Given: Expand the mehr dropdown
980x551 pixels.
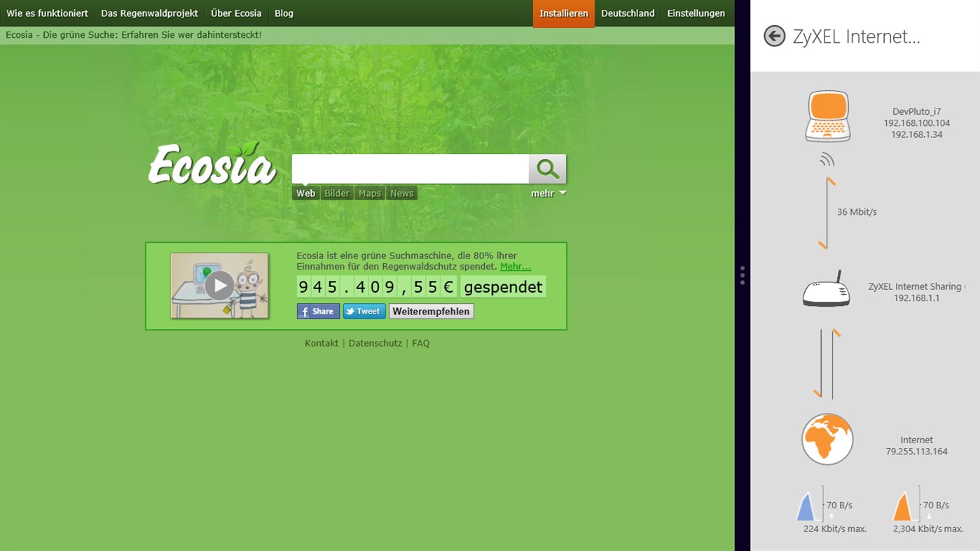Looking at the screenshot, I should pyautogui.click(x=548, y=194).
